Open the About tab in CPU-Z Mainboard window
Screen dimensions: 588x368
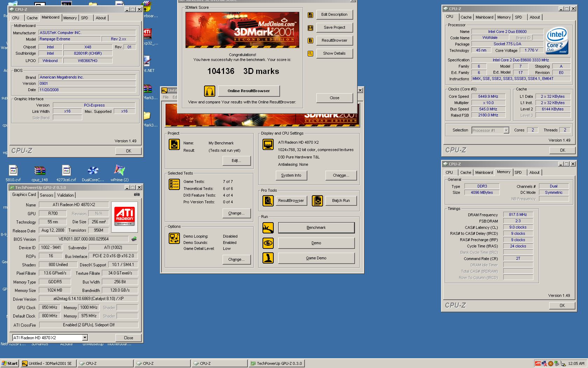coord(101,18)
